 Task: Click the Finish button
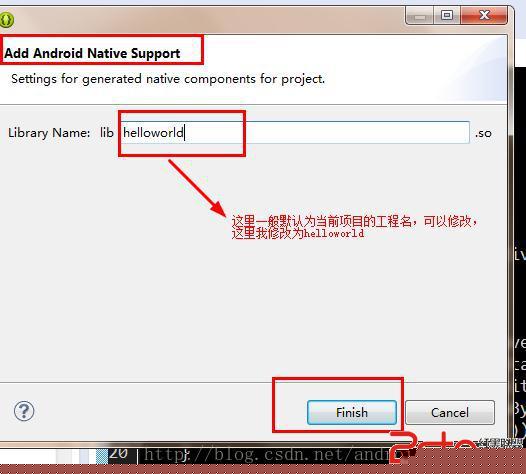click(x=352, y=412)
